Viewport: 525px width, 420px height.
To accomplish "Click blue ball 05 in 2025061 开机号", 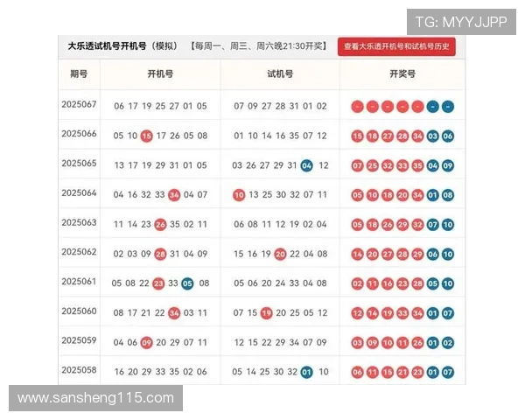I will (187, 283).
